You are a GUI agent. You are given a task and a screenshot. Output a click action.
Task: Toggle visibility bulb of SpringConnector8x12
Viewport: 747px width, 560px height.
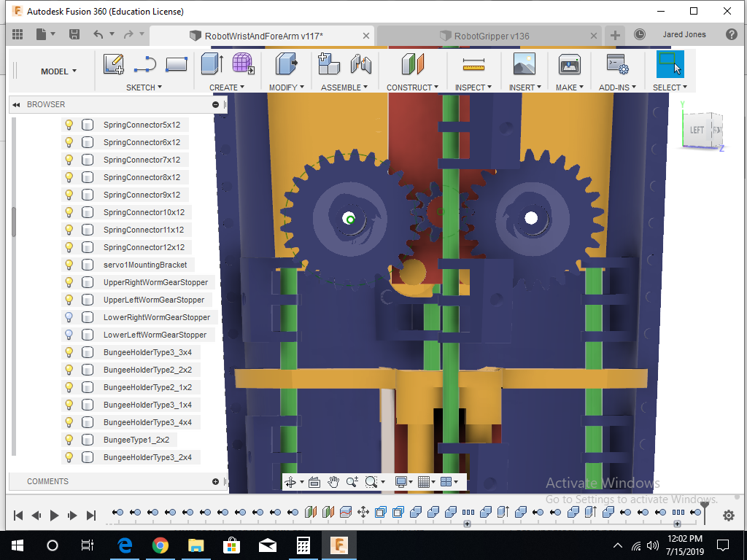(x=69, y=177)
